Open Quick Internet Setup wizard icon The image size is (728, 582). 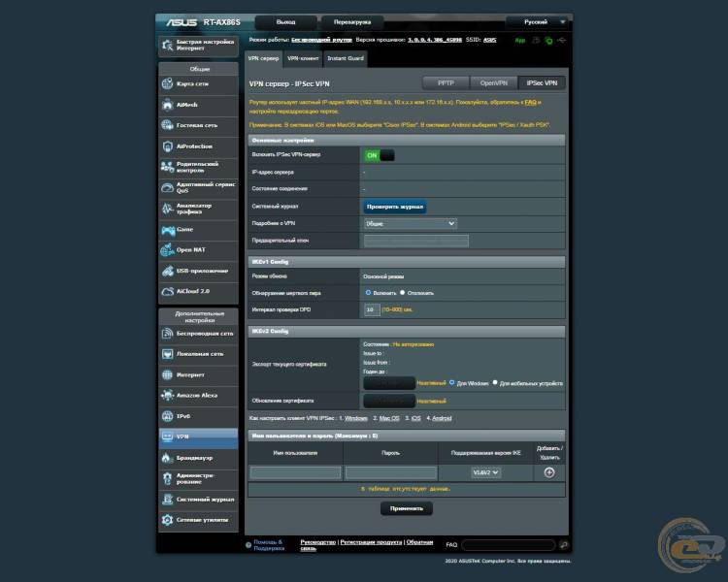(167, 45)
